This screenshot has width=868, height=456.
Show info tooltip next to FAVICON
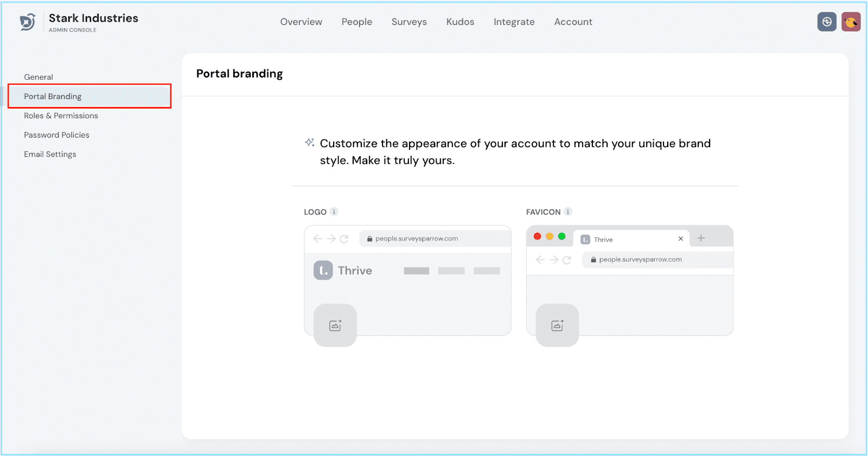tap(568, 212)
